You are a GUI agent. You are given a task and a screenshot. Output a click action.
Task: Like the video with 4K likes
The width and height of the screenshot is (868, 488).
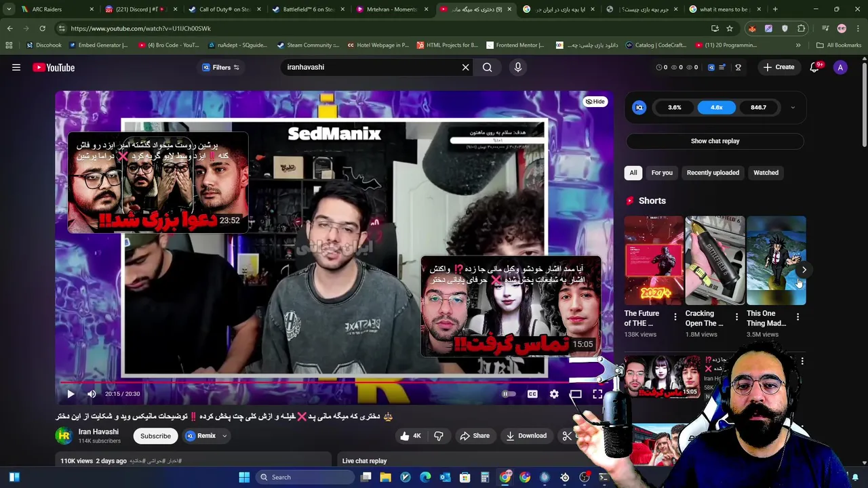pos(410,436)
